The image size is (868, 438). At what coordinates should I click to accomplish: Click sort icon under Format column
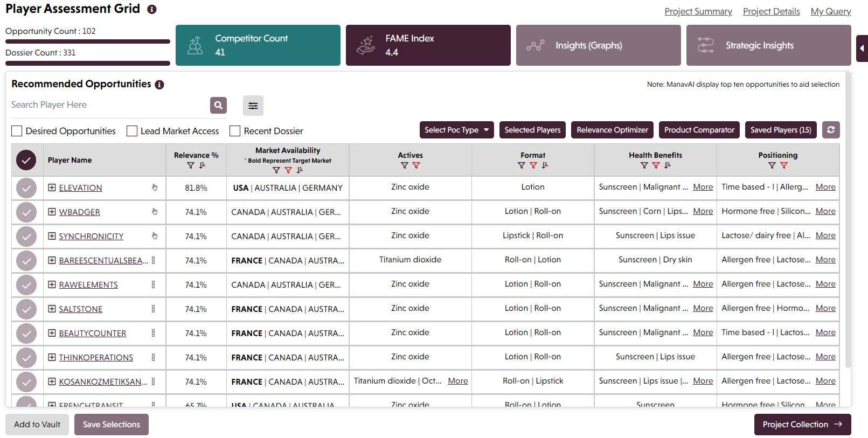coord(545,165)
